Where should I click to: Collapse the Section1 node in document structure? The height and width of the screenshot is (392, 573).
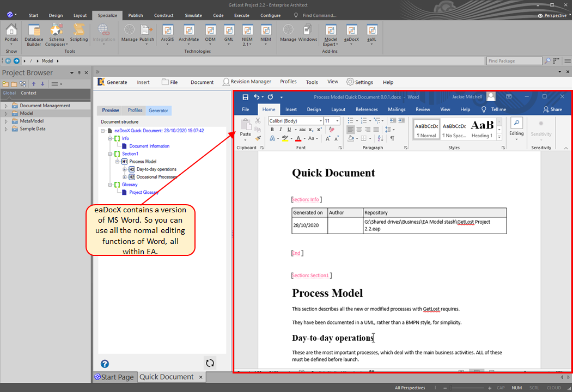(x=109, y=154)
